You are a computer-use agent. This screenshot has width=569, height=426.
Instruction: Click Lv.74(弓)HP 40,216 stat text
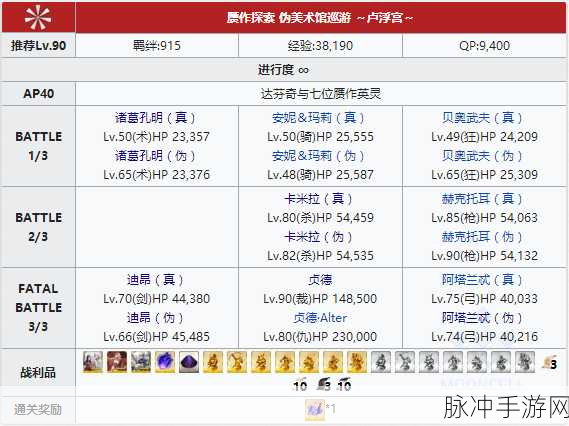pos(484,337)
